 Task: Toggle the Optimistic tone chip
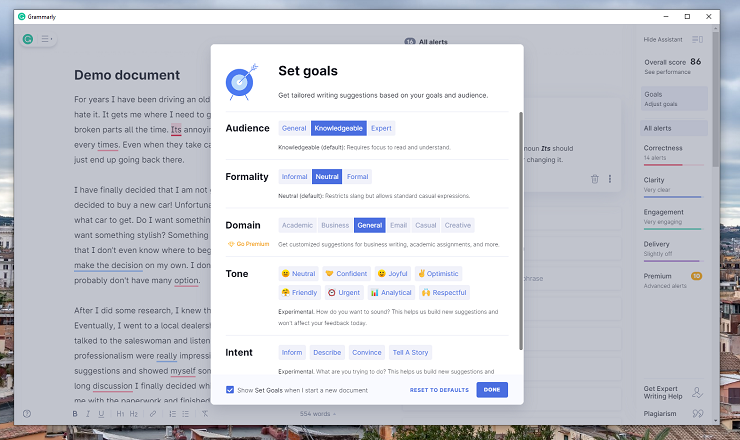438,273
